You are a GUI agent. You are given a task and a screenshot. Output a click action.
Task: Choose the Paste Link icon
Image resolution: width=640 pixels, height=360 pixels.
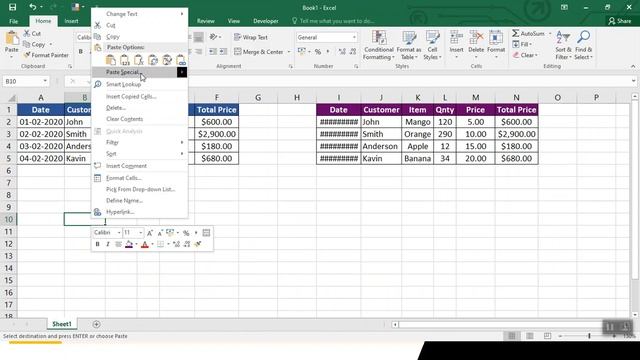[x=181, y=60]
